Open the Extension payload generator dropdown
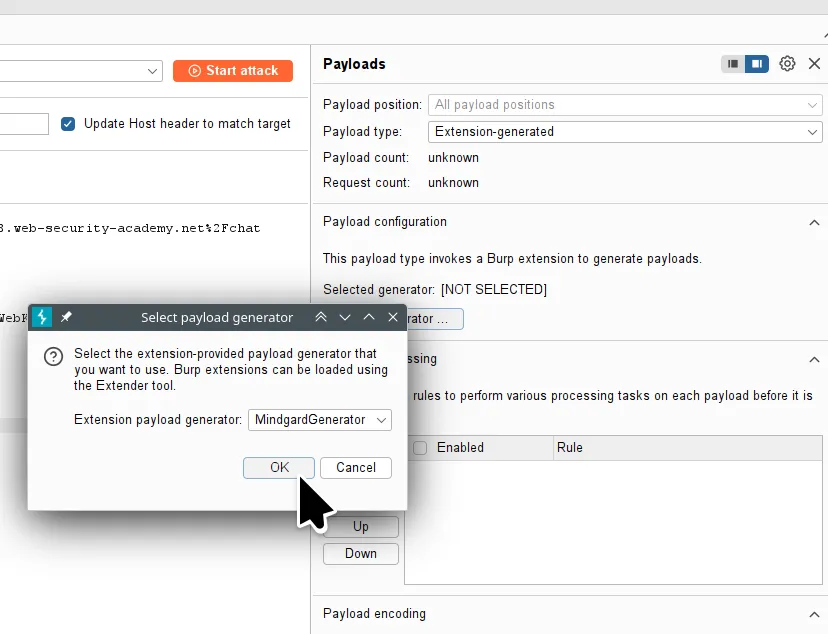Viewport: 828px width, 634px height. pos(319,420)
